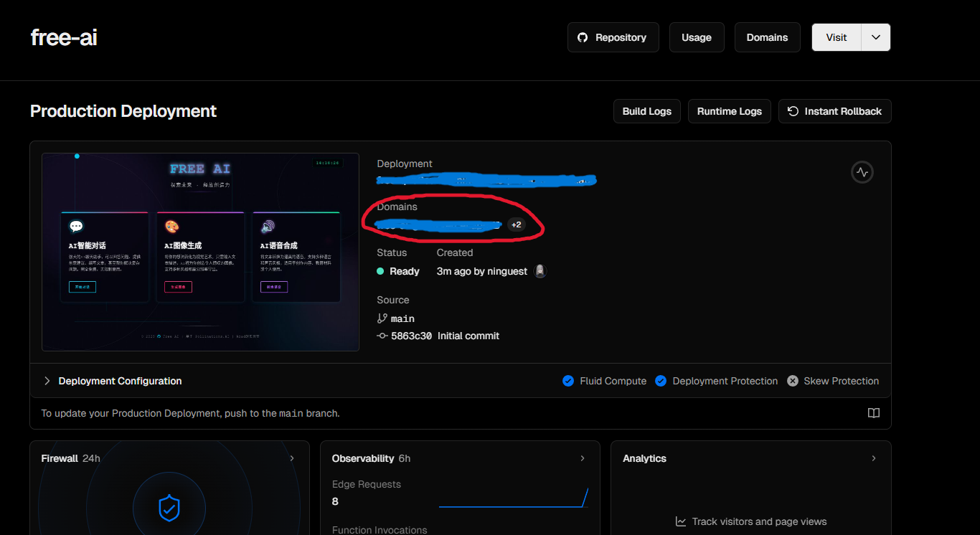Click the Firewall card title
This screenshot has width=980, height=535.
(60, 458)
